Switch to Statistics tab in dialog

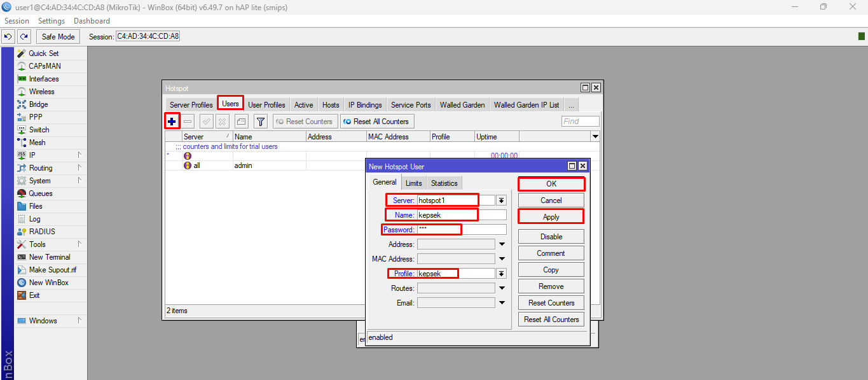pos(444,183)
